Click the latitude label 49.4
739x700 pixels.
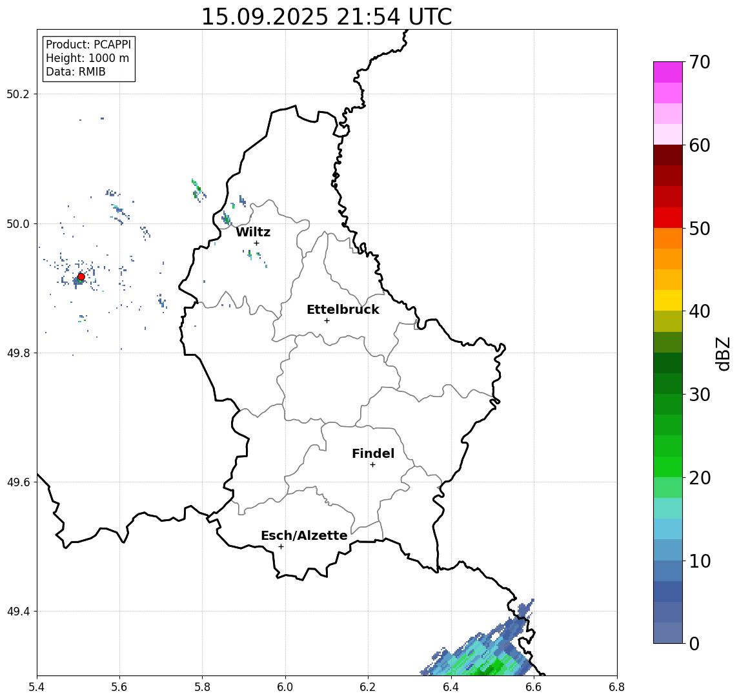18,612
